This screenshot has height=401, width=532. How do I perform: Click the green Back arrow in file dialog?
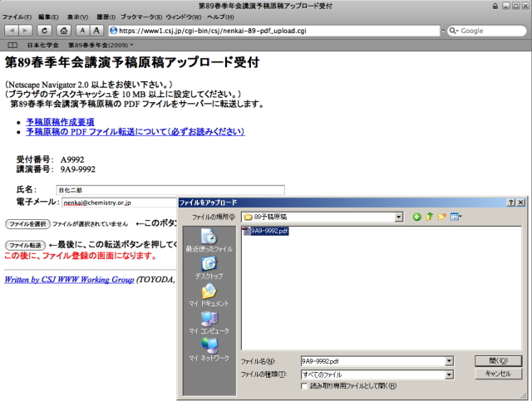coord(417,217)
